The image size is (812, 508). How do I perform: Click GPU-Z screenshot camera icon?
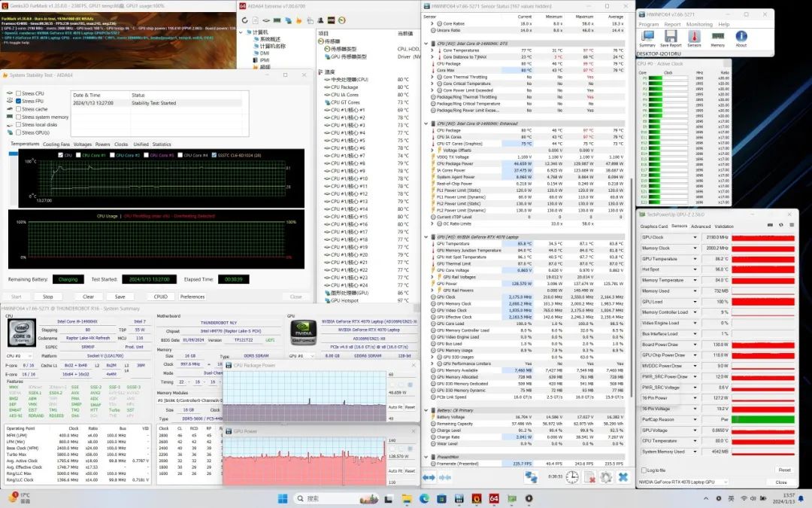click(x=770, y=225)
